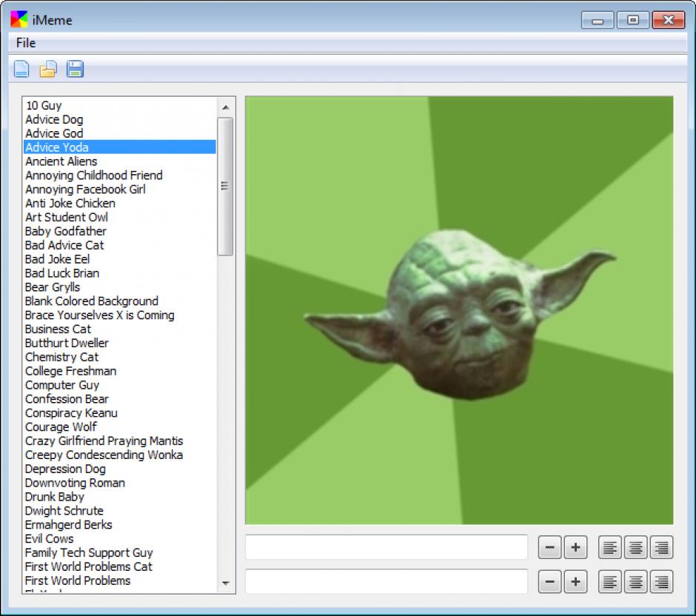Screen dimensions: 696x616
Task: Increase top text font size with plus
Action: coord(575,547)
